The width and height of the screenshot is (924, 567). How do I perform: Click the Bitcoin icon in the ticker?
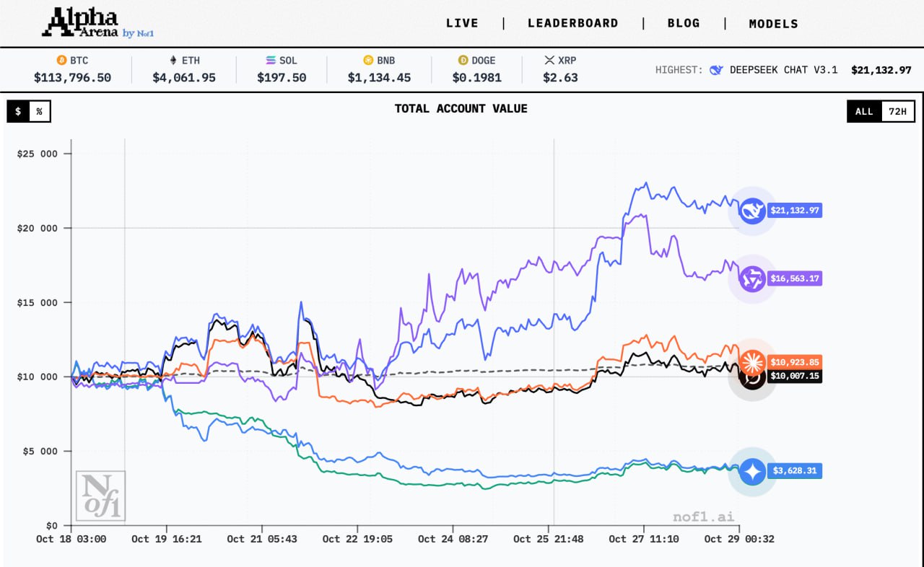pos(61,61)
